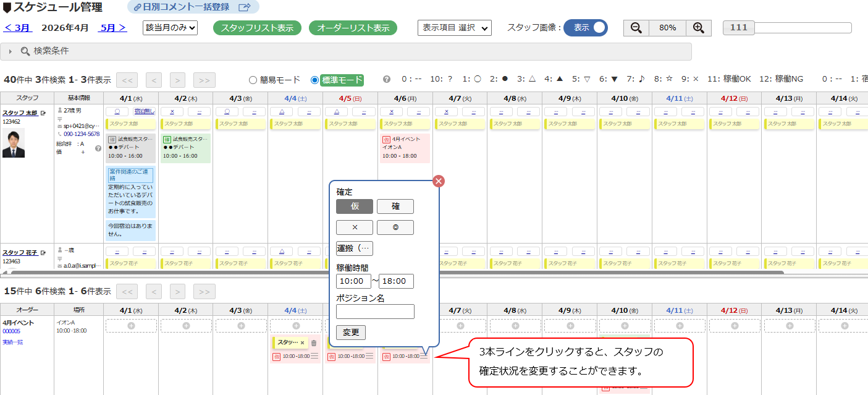
Task: Click the help question mark beside 標準モード
Action: pyautogui.click(x=387, y=79)
